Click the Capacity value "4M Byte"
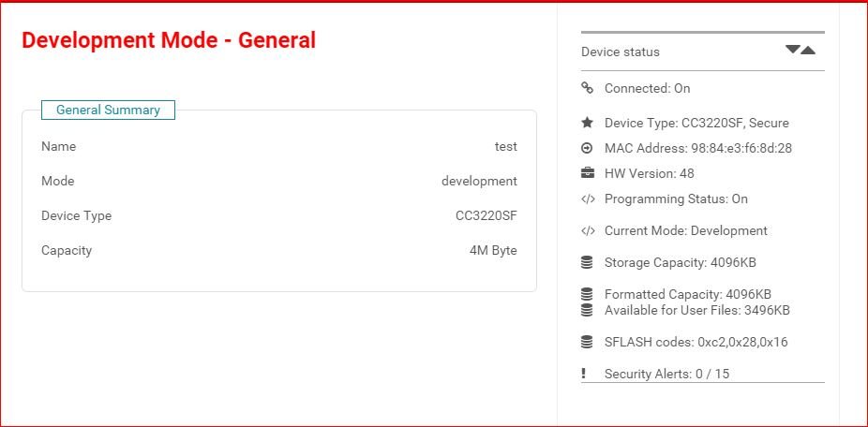 (x=493, y=250)
